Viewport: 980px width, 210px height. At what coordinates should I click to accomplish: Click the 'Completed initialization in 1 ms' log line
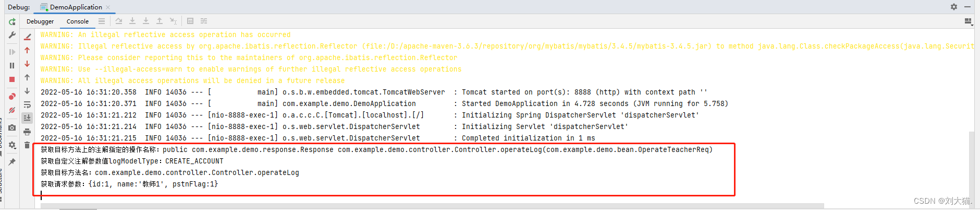tap(317, 138)
